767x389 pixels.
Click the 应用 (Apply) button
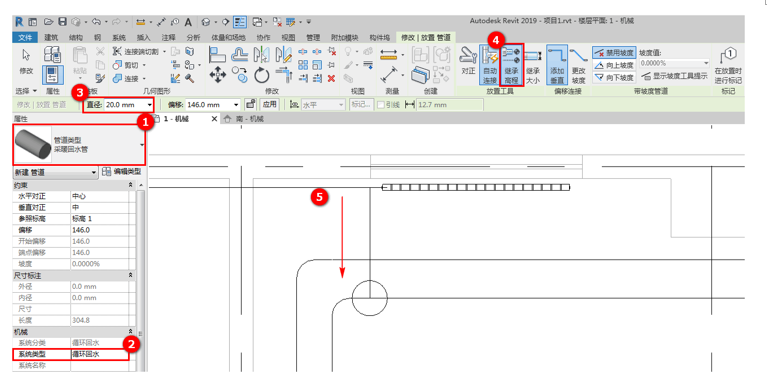pyautogui.click(x=269, y=104)
